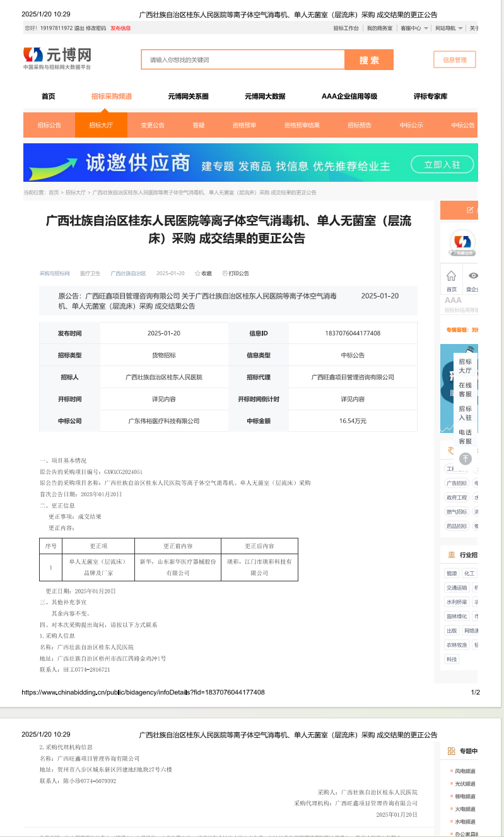Click the keyword search input field
Image resolution: width=504 pixels, height=837 pixels.
tap(243, 60)
